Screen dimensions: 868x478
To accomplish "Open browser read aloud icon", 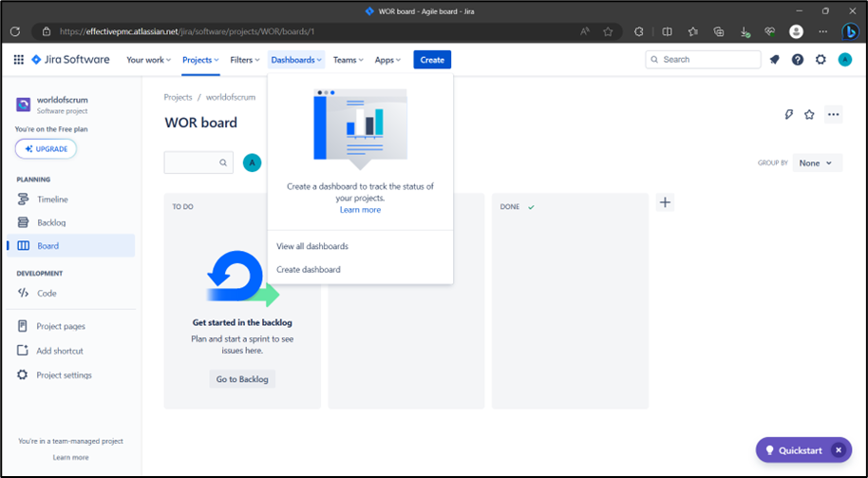I will point(585,31).
